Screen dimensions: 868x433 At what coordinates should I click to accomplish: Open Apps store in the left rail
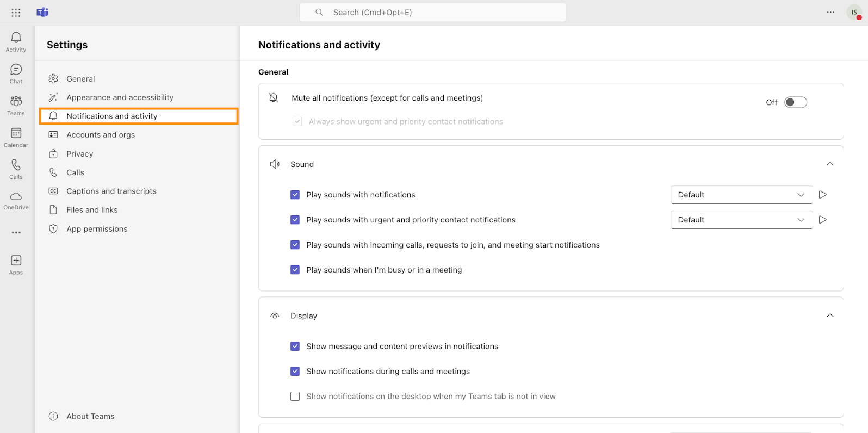(x=16, y=265)
